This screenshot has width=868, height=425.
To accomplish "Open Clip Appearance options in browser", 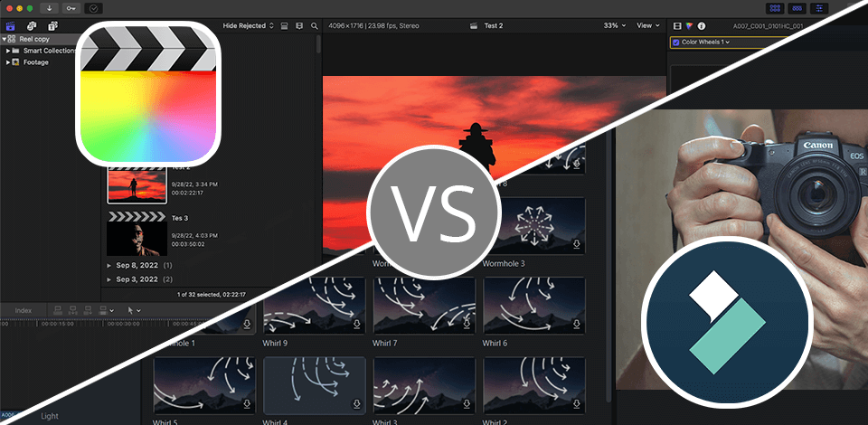I will [x=299, y=25].
